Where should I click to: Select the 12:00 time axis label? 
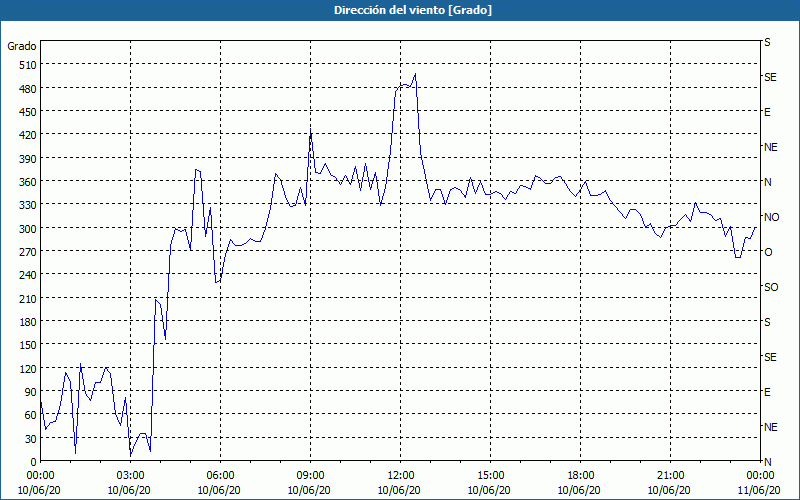401,476
